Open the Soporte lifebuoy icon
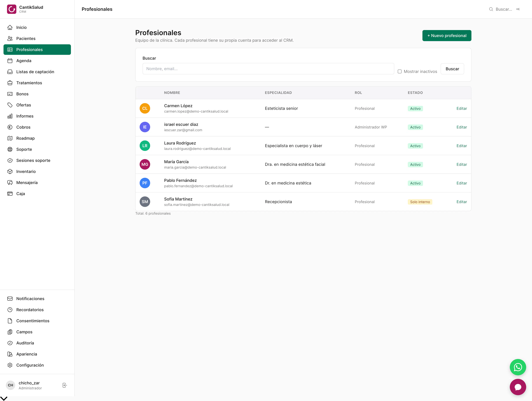532x401 pixels. point(10,149)
